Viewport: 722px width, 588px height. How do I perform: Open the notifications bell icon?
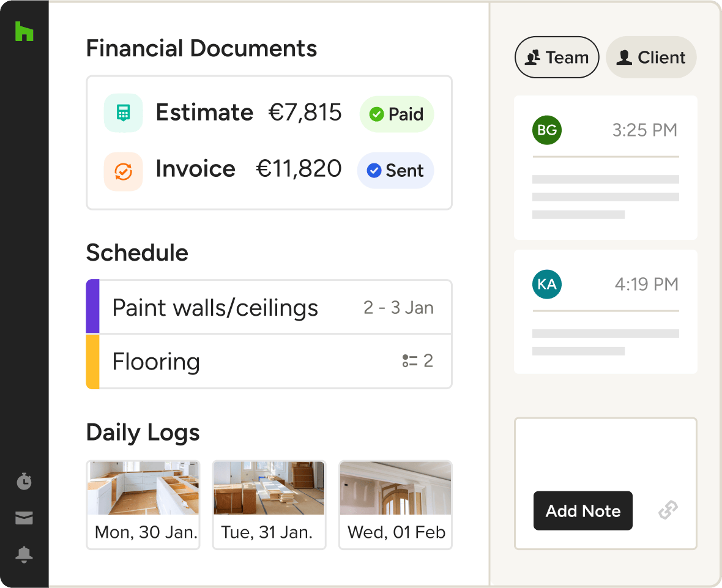[x=24, y=555]
